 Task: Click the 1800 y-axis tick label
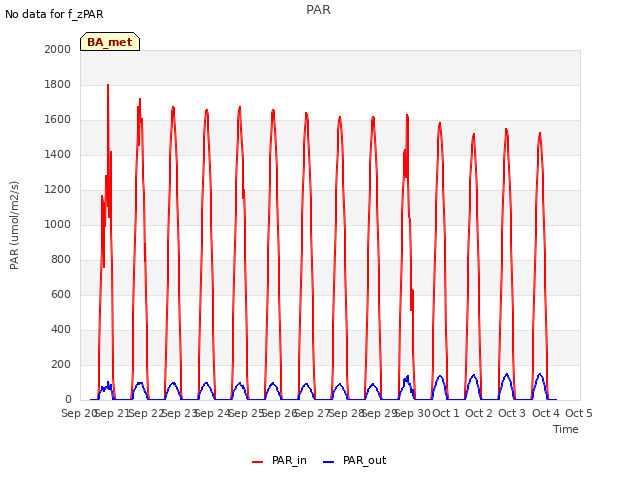click(x=58, y=84)
